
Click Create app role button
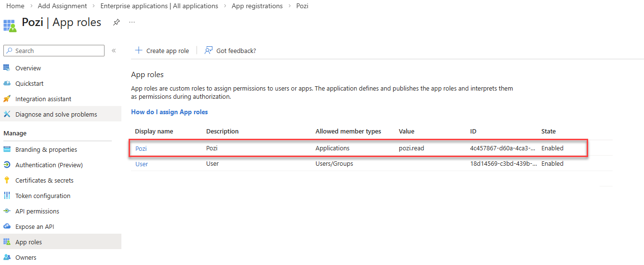point(162,51)
